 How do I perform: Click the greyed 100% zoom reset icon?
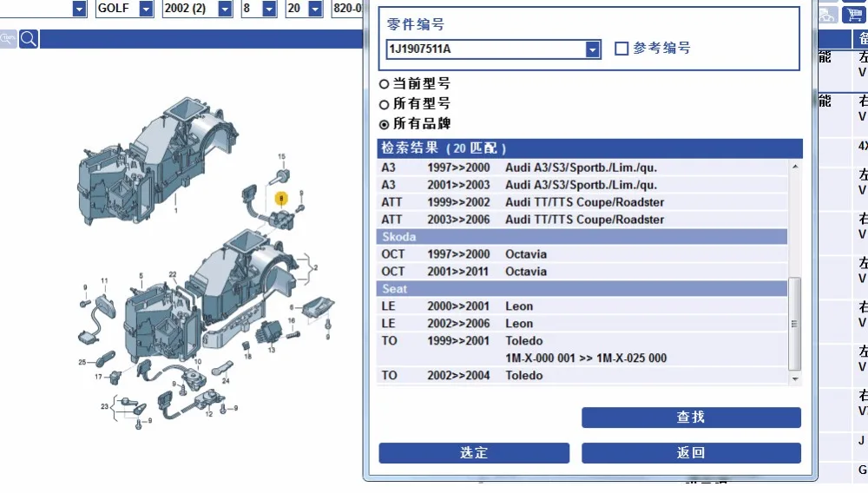[8, 39]
